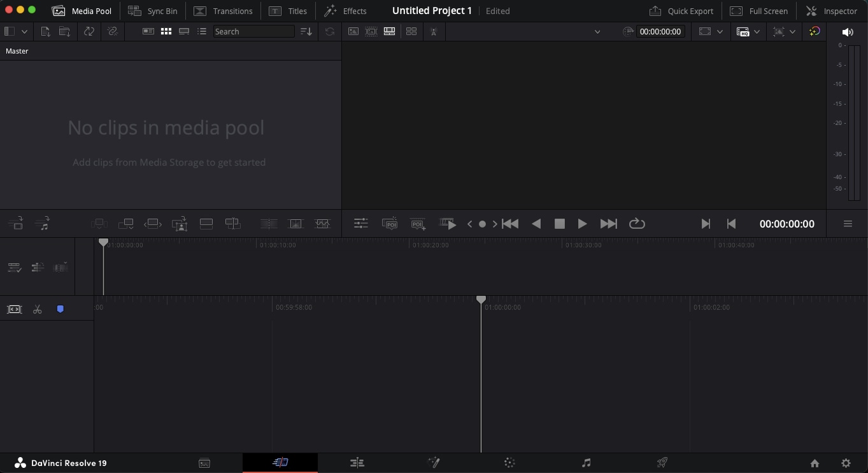Open the Effects tab
The width and height of the screenshot is (868, 473).
point(345,11)
